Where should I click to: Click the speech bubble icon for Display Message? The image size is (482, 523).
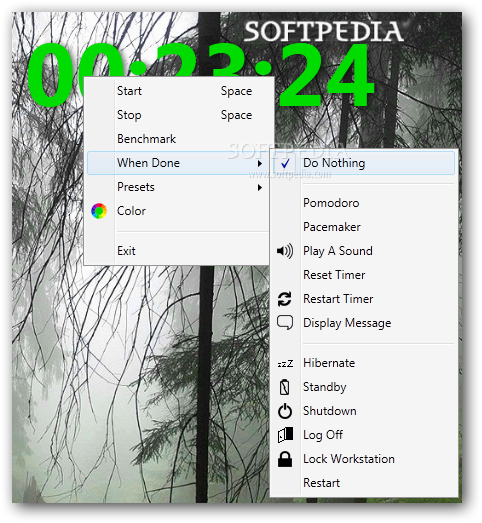tap(285, 323)
